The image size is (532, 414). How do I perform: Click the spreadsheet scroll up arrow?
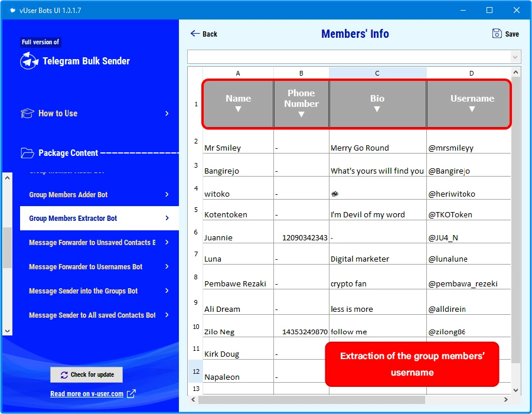click(x=515, y=72)
